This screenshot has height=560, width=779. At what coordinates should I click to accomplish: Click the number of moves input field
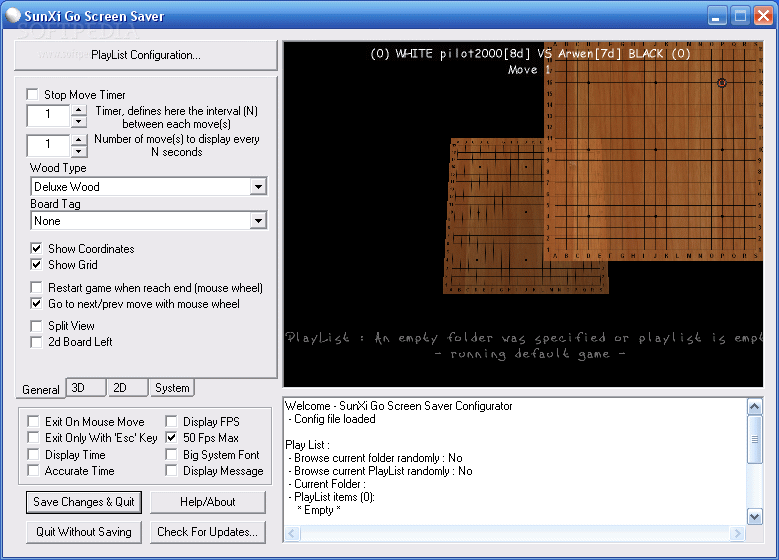click(x=48, y=145)
